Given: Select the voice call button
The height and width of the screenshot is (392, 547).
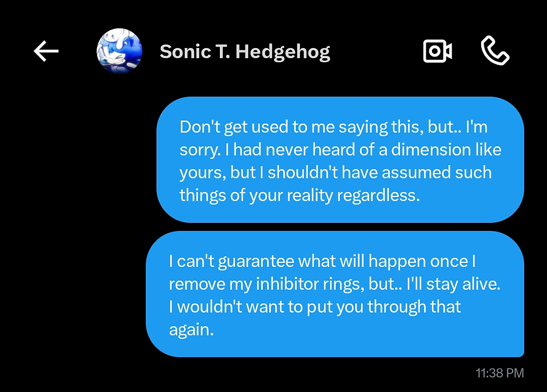Looking at the screenshot, I should (x=496, y=51).
